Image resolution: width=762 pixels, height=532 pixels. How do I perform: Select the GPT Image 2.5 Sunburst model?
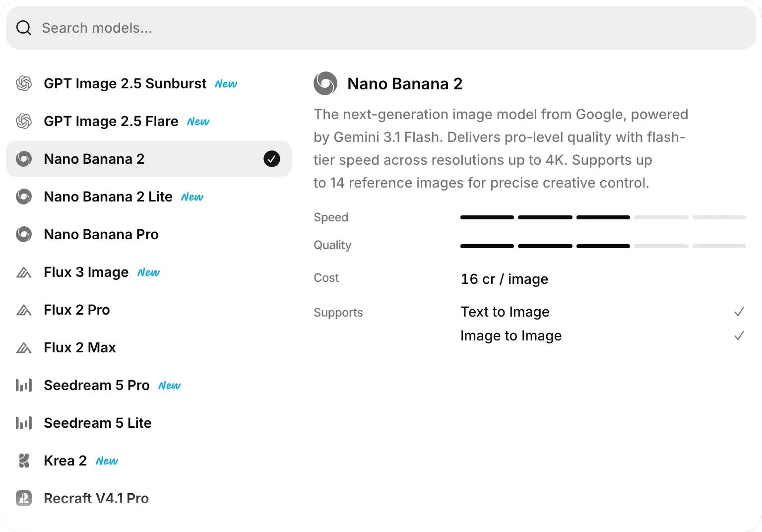click(149, 83)
